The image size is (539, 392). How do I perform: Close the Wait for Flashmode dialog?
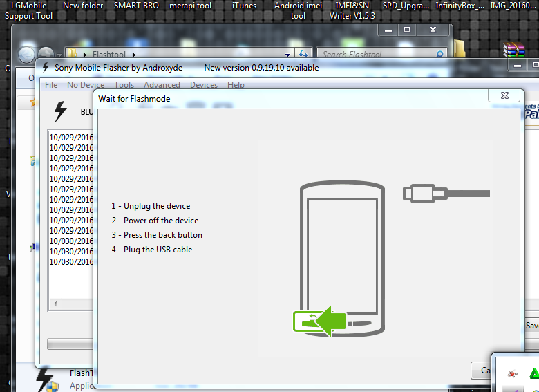(x=504, y=95)
